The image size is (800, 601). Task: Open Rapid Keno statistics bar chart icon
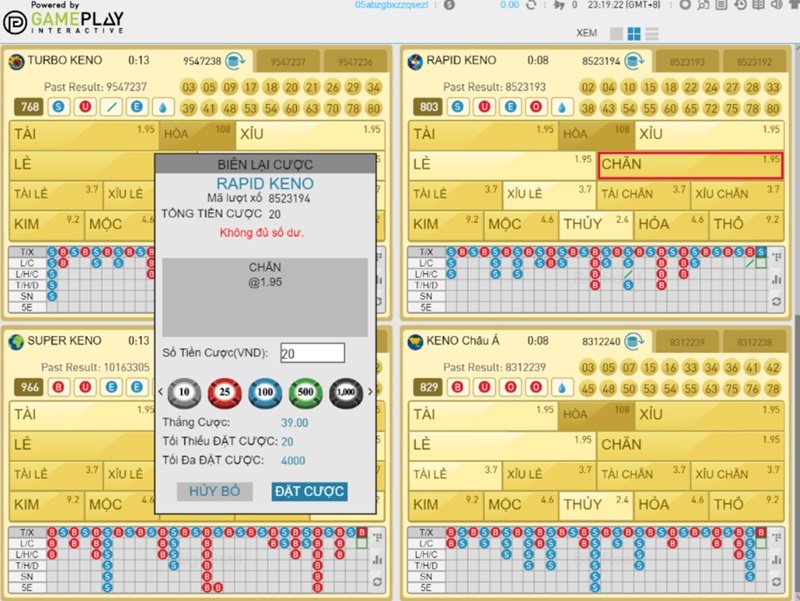coord(777,279)
